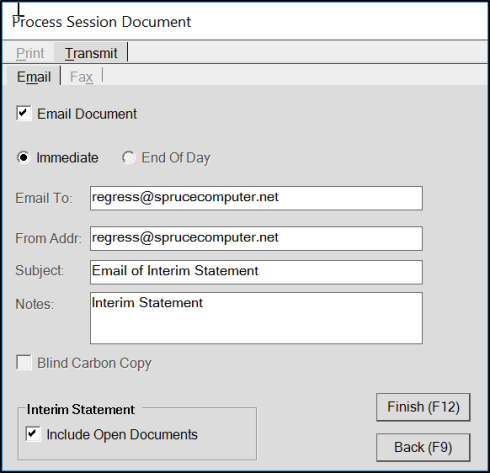Screen dimensions: 490x473
Task: Place cursor in the Notes box
Action: pyautogui.click(x=256, y=318)
